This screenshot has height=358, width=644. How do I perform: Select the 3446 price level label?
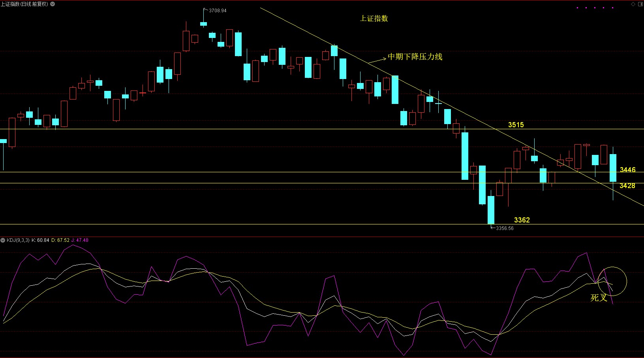pyautogui.click(x=627, y=170)
